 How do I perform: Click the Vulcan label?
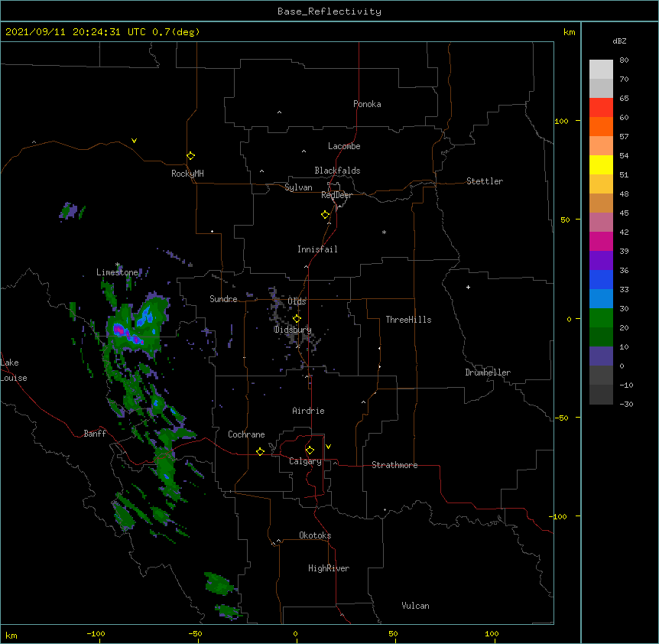pos(415,606)
